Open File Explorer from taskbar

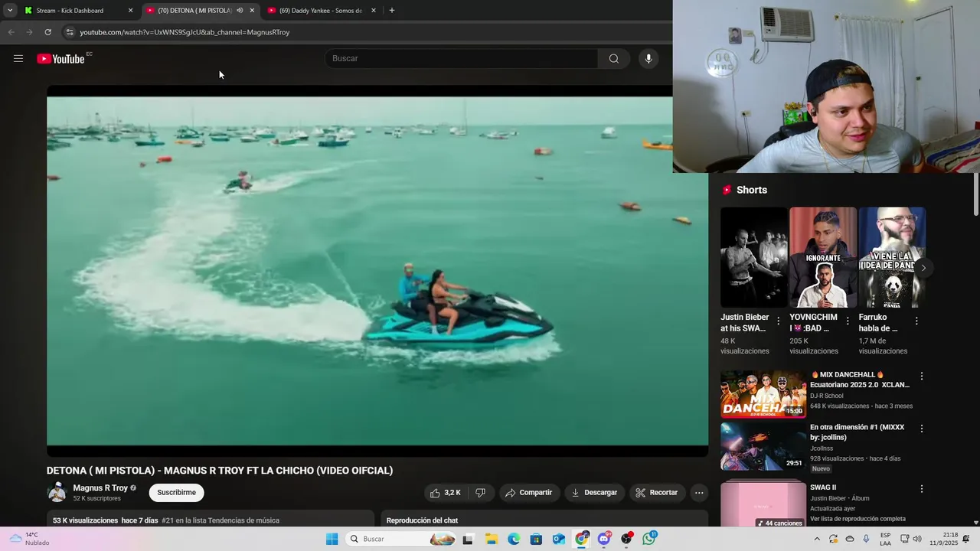tap(491, 539)
